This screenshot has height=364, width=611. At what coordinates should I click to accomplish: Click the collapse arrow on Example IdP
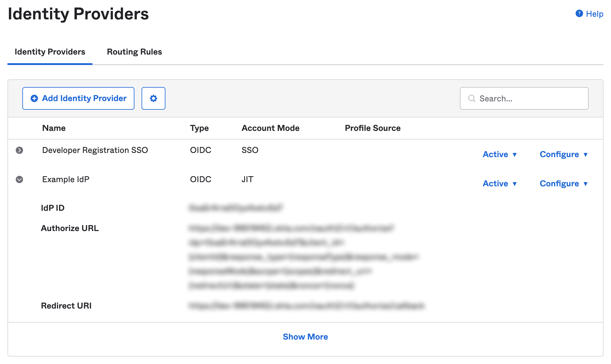click(19, 179)
